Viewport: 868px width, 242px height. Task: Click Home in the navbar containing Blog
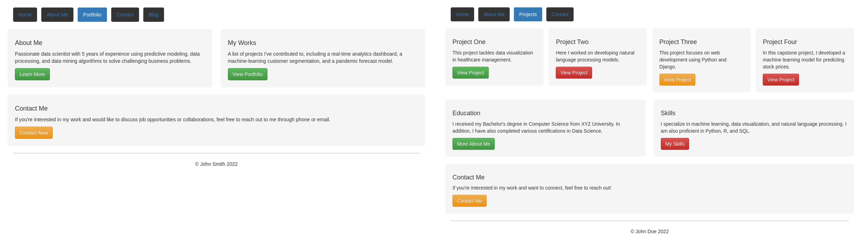(25, 15)
